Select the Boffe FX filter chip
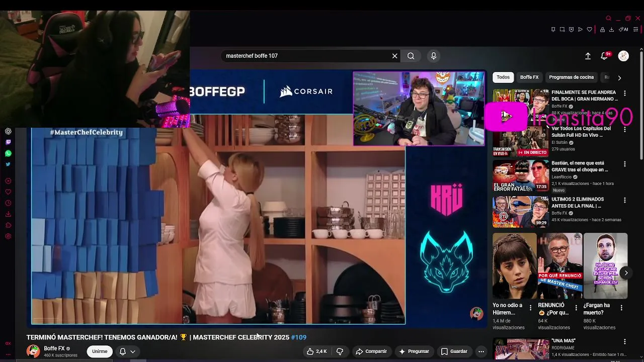The width and height of the screenshot is (644, 362). pos(529,77)
